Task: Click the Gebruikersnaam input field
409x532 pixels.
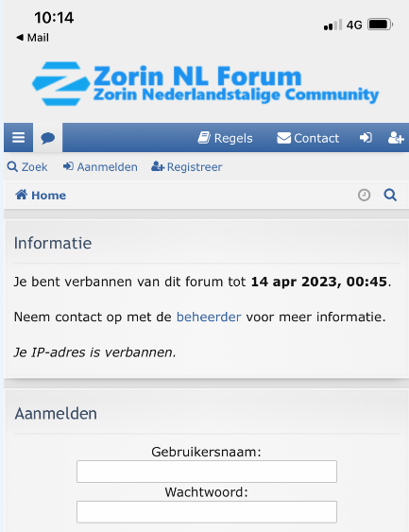Action: click(x=207, y=472)
